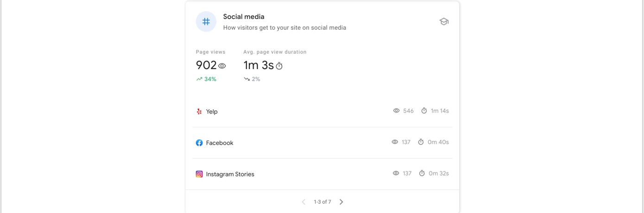The width and height of the screenshot is (644, 213).
Task: Click the Social media card title
Action: point(244,17)
